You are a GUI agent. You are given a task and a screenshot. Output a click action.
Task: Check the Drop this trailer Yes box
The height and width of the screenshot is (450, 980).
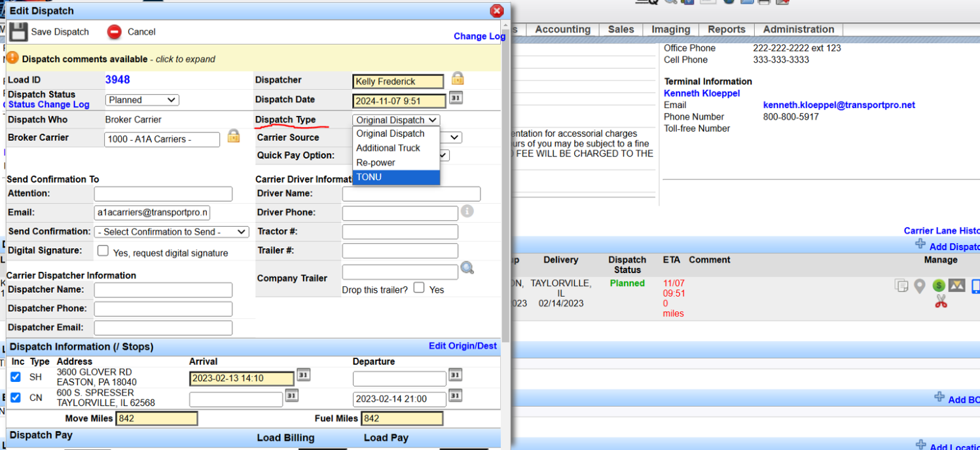click(419, 288)
